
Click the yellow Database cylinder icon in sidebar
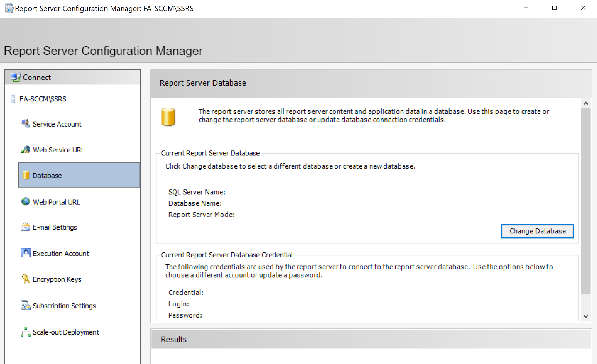[26, 175]
